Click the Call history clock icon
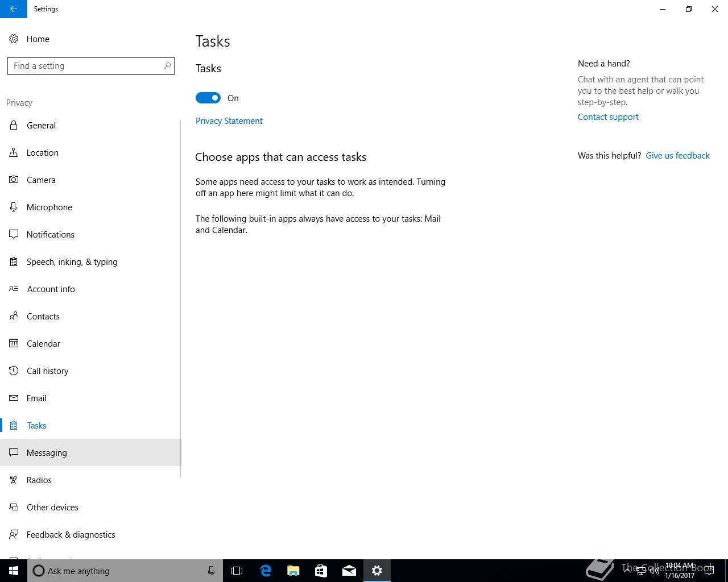This screenshot has height=582, width=728. (x=14, y=371)
